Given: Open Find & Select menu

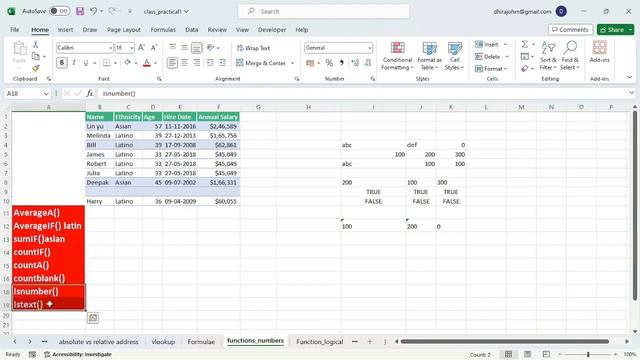Looking at the screenshot, I should 570,56.
